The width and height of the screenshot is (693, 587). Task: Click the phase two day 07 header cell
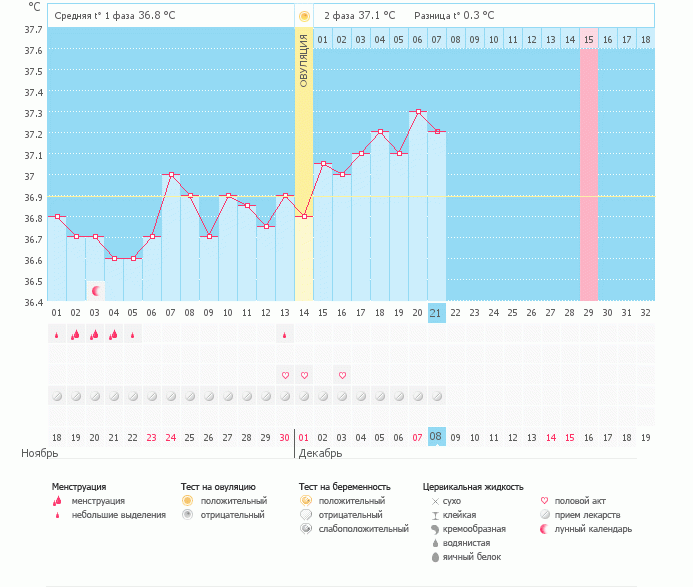tap(436, 40)
